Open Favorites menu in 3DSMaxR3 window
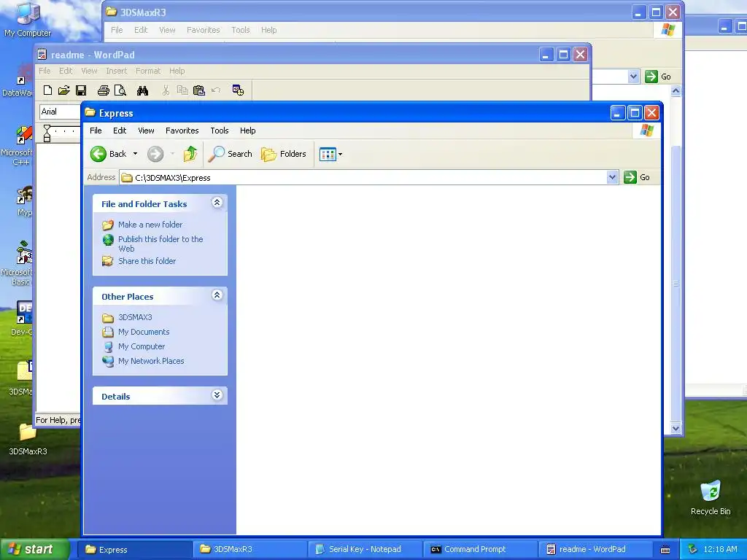 pyautogui.click(x=204, y=30)
